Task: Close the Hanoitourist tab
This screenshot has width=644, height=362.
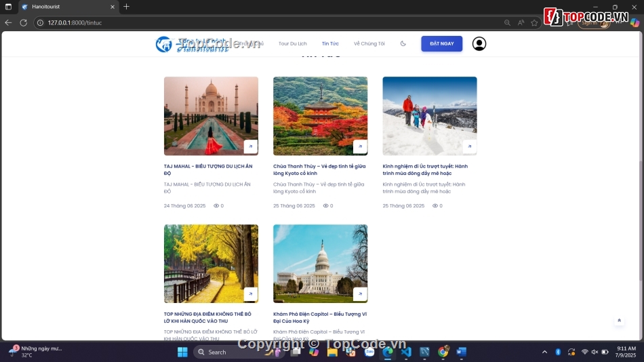Action: click(x=113, y=7)
